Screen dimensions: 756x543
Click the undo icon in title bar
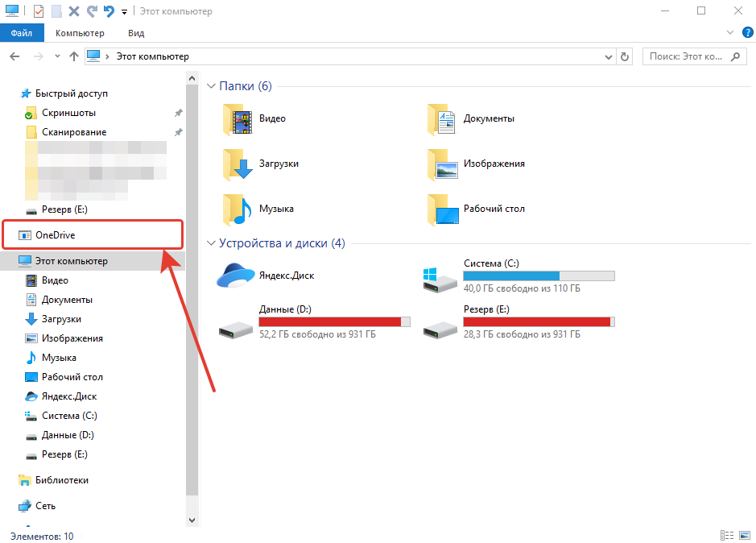(x=109, y=12)
